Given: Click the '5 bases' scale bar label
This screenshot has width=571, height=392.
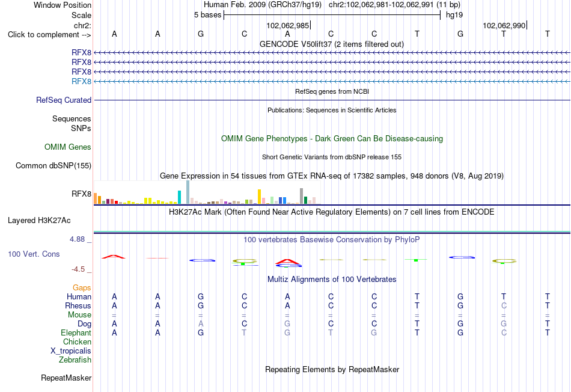Looking at the screenshot, I should pos(207,15).
